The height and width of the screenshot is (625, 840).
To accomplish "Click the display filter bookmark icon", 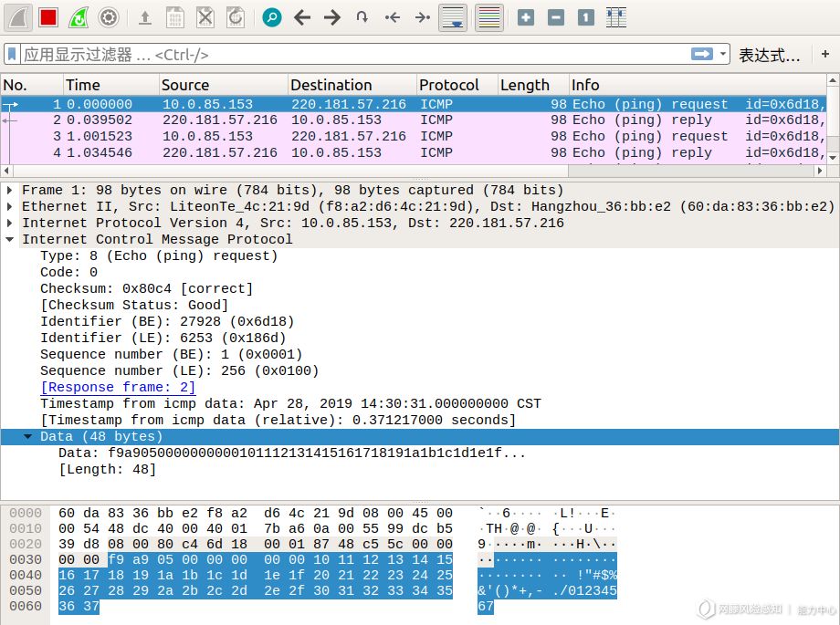I will pos(12,54).
